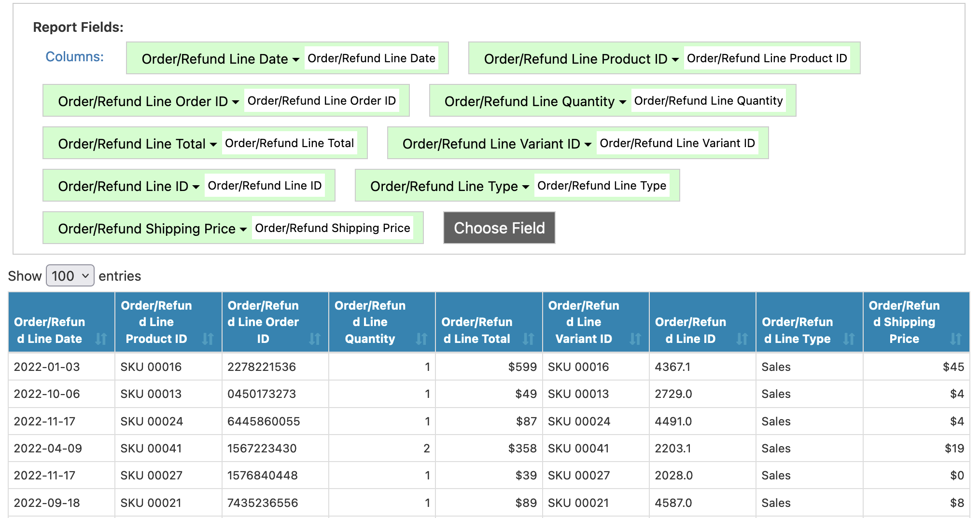
Task: Click sort icon for Line Product ID column
Action: click(208, 339)
